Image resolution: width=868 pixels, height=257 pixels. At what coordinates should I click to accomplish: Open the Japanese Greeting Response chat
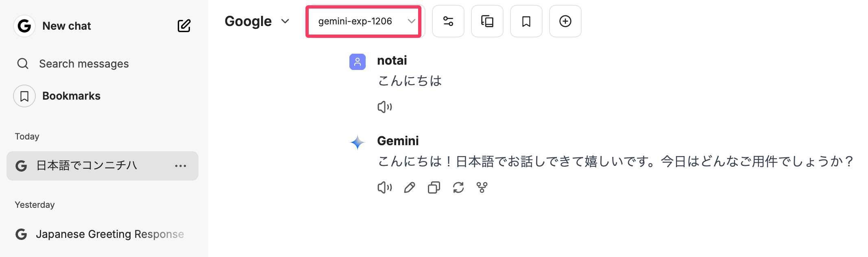[109, 234]
